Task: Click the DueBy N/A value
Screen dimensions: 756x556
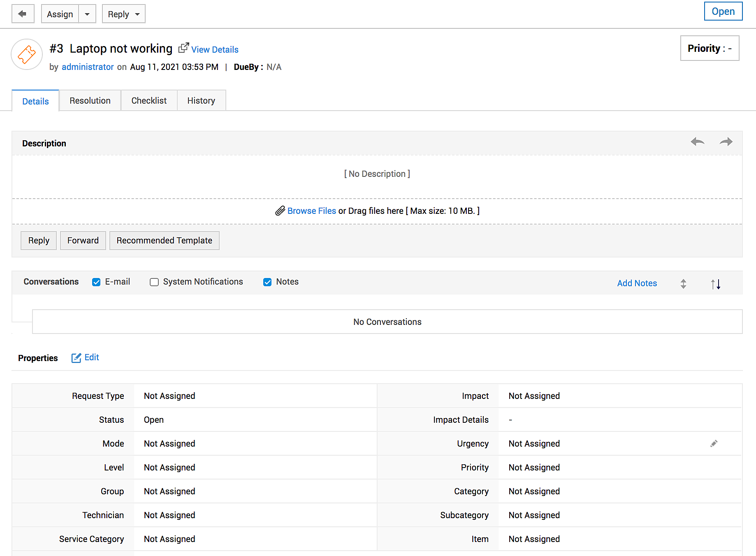Action: (x=274, y=67)
